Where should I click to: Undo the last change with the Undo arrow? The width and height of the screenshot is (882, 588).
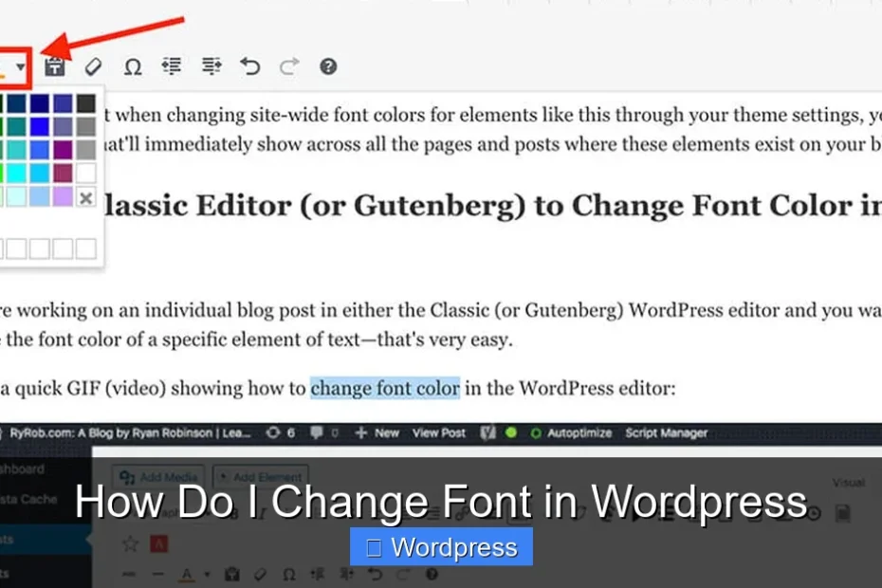tap(249, 67)
